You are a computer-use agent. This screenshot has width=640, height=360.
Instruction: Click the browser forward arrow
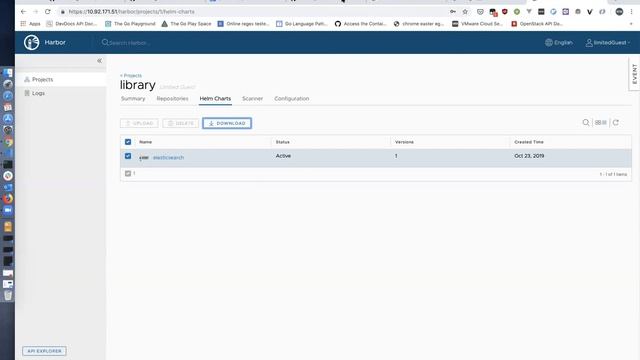[x=36, y=12]
